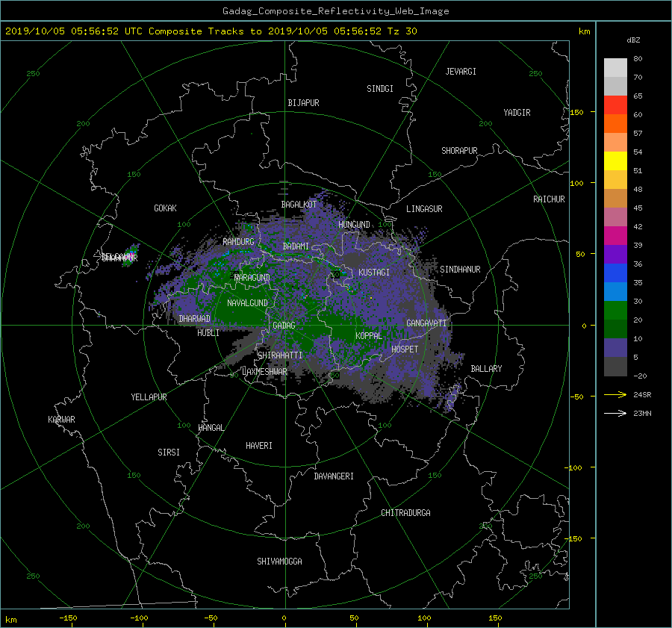Click the bottom axis 0 tick label
Viewport: 672px width, 628px height.
[x=284, y=618]
